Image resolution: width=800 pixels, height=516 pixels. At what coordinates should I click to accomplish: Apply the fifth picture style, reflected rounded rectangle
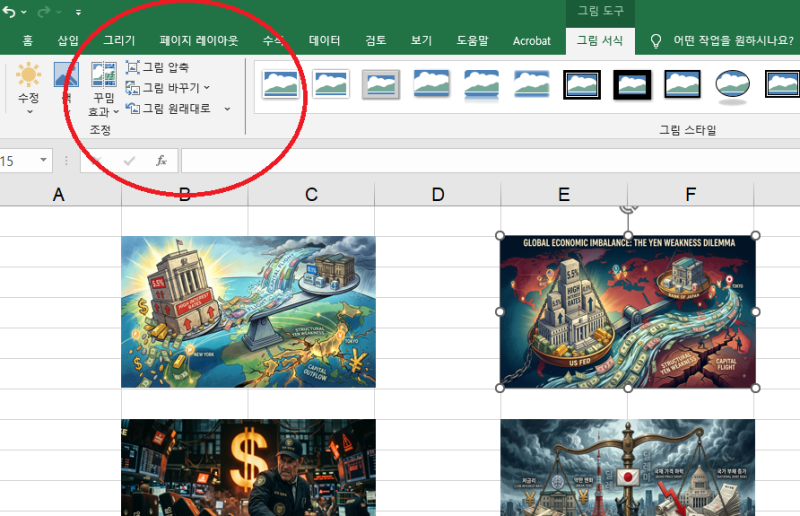click(x=482, y=85)
